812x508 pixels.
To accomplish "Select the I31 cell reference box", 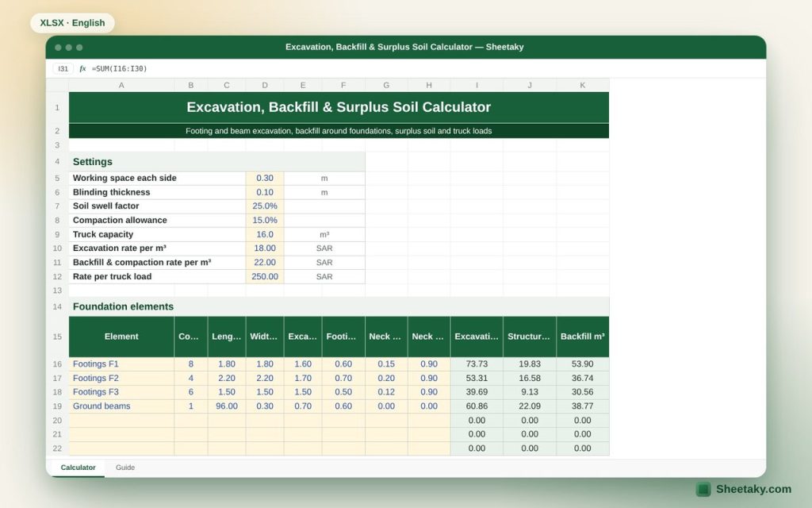I will (x=63, y=68).
